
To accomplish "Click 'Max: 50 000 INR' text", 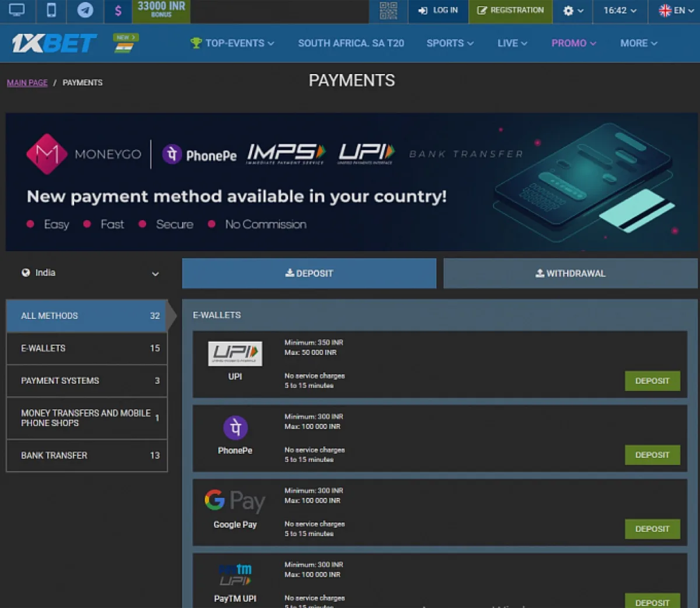I will pyautogui.click(x=310, y=353).
